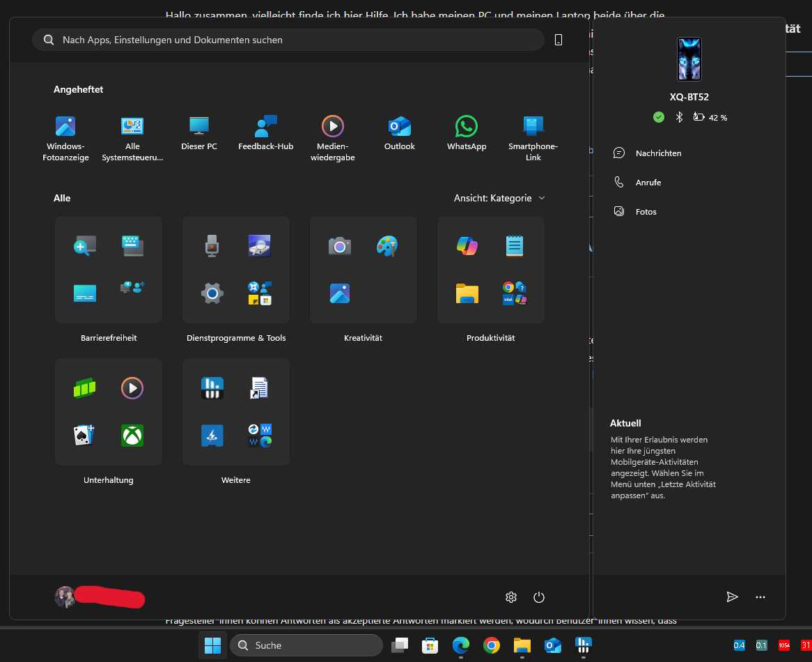812x662 pixels.
Task: Open File Explorer in Produktivität group
Action: pyautogui.click(x=467, y=293)
